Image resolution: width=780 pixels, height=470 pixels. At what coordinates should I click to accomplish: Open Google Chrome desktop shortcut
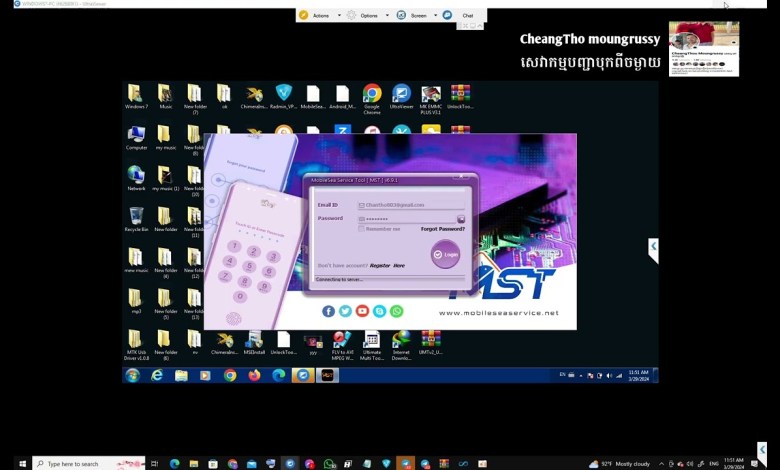[x=372, y=95]
